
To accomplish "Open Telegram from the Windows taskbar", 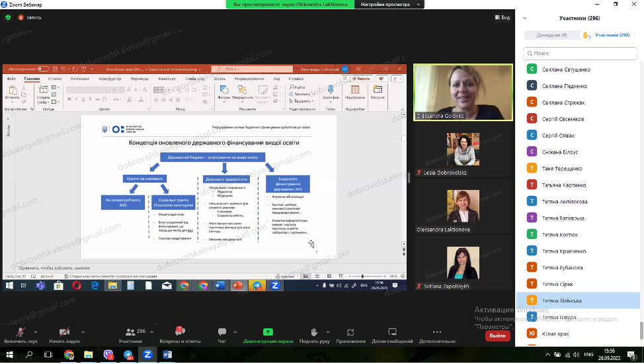I will 128,355.
